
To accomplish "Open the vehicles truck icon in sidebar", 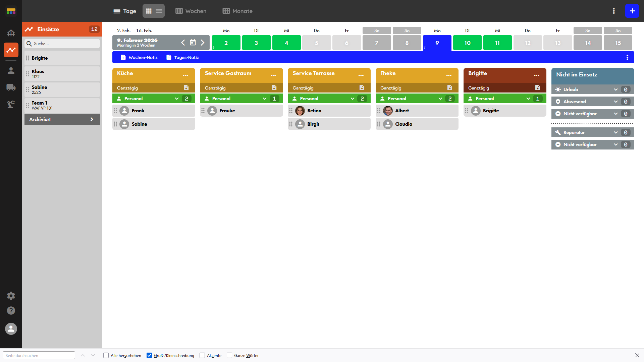I will coord(11,87).
